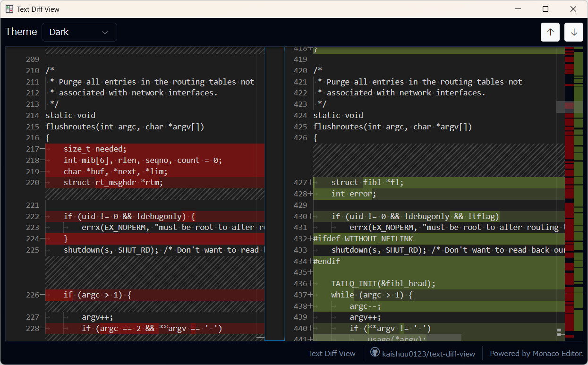This screenshot has height=365, width=588.
Task: Click line number 430 in right gutter
Action: pos(300,216)
